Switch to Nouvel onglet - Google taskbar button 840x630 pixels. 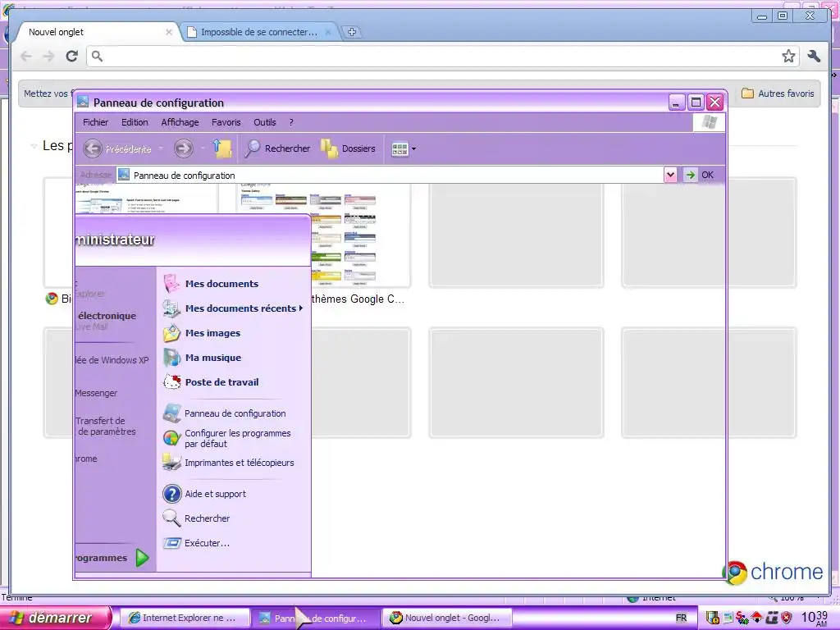(447, 619)
